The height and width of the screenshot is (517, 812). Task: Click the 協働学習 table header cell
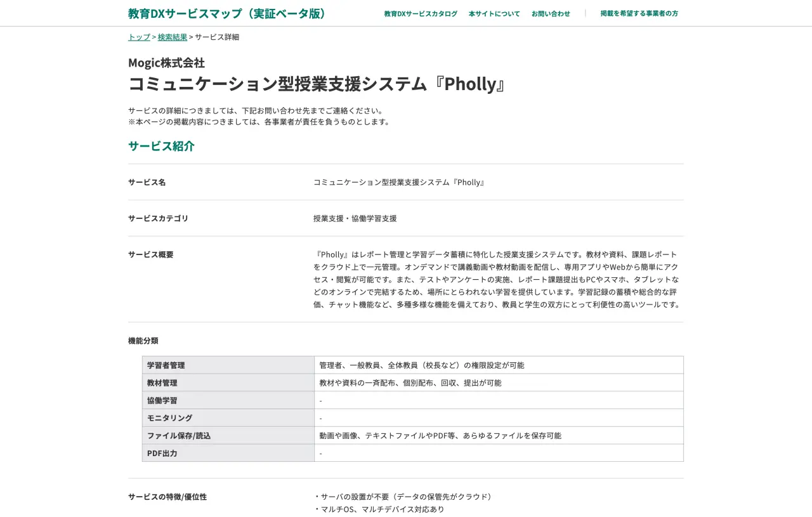point(228,400)
